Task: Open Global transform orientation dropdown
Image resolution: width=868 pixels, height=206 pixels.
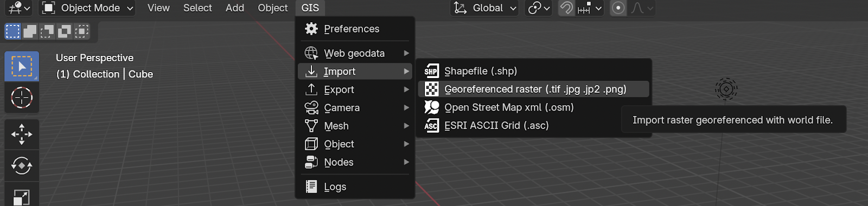Action: point(485,8)
